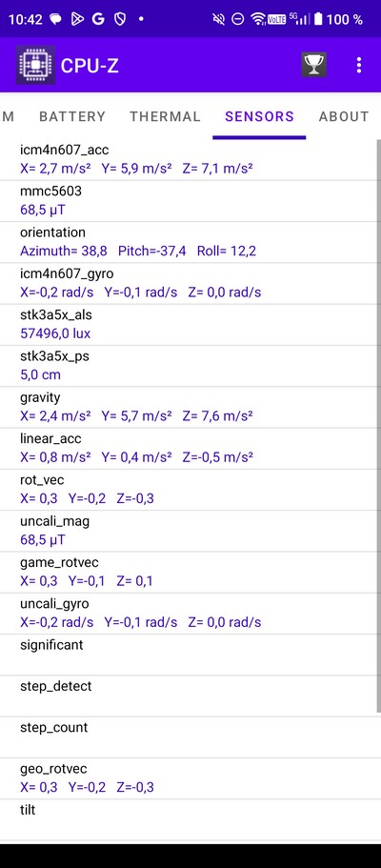Switch to the Thermal tab
The image size is (381, 868).
tap(165, 116)
